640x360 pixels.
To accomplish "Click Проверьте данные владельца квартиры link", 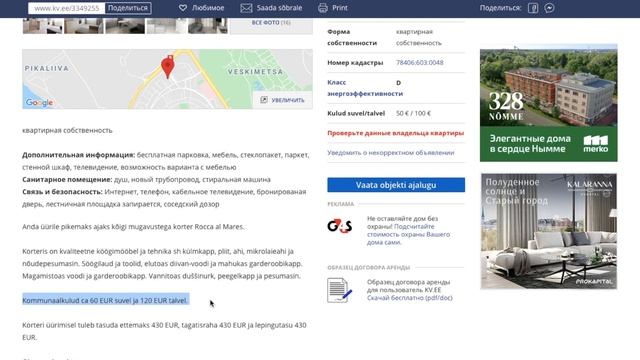I will (396, 133).
